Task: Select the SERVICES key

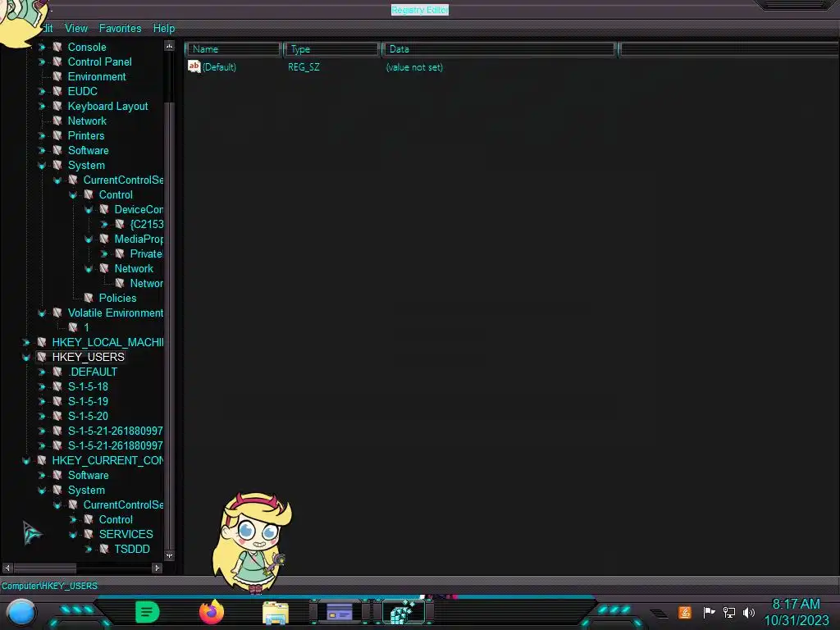Action: click(x=126, y=534)
